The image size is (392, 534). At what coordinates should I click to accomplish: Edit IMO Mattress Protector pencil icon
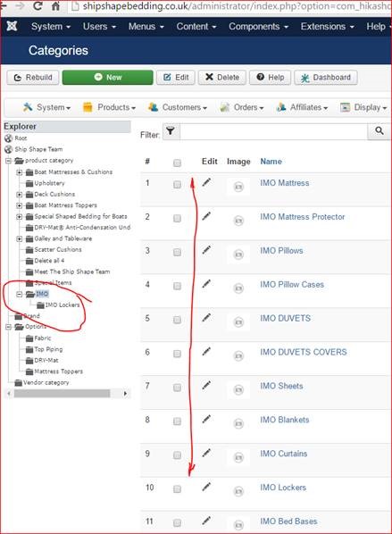[x=206, y=216]
